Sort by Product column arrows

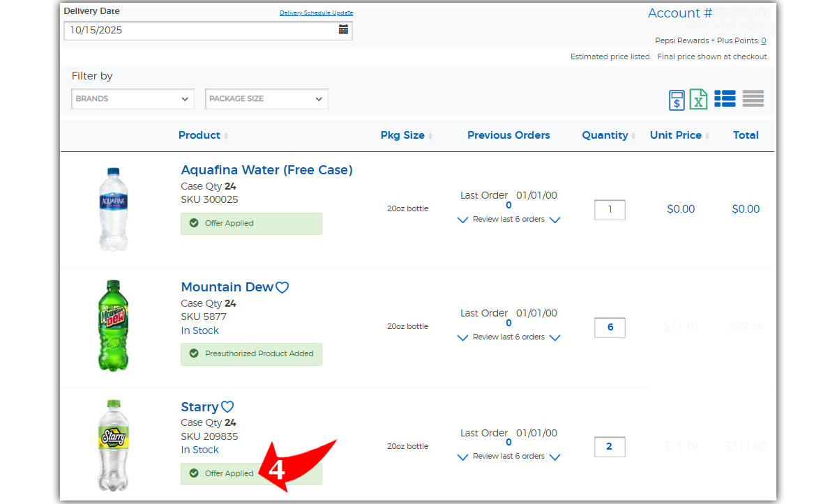pos(226,136)
